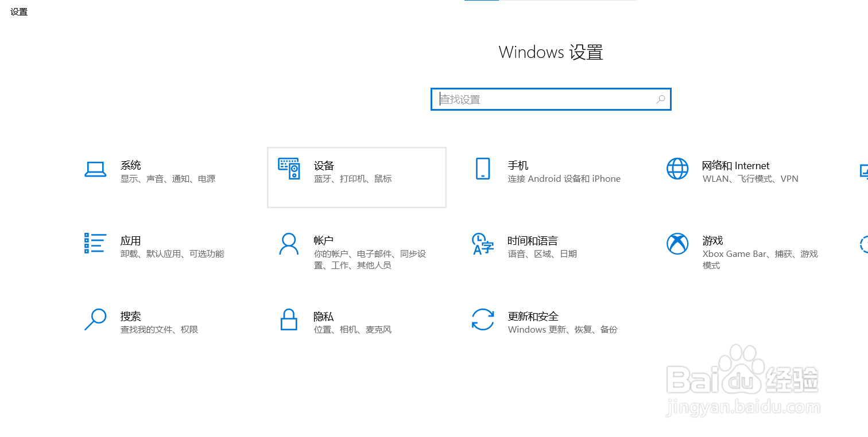Open 帐户 settings title
This screenshot has height=437, width=868.
pos(324,241)
